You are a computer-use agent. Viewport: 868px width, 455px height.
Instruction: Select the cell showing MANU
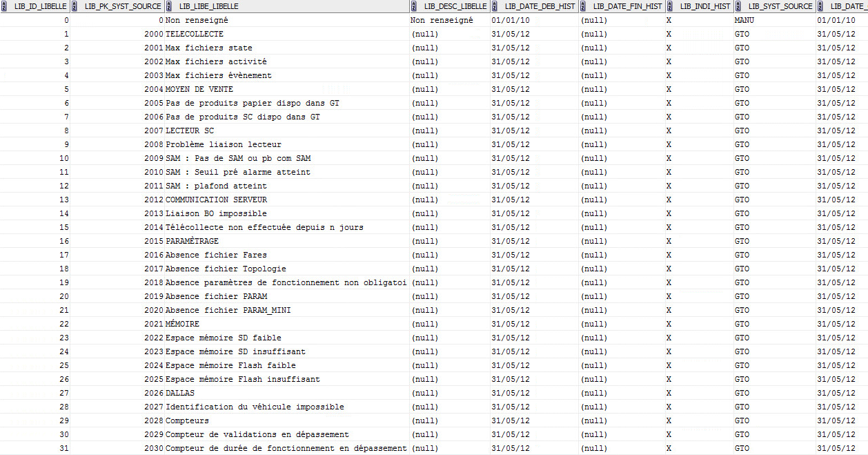coord(744,20)
